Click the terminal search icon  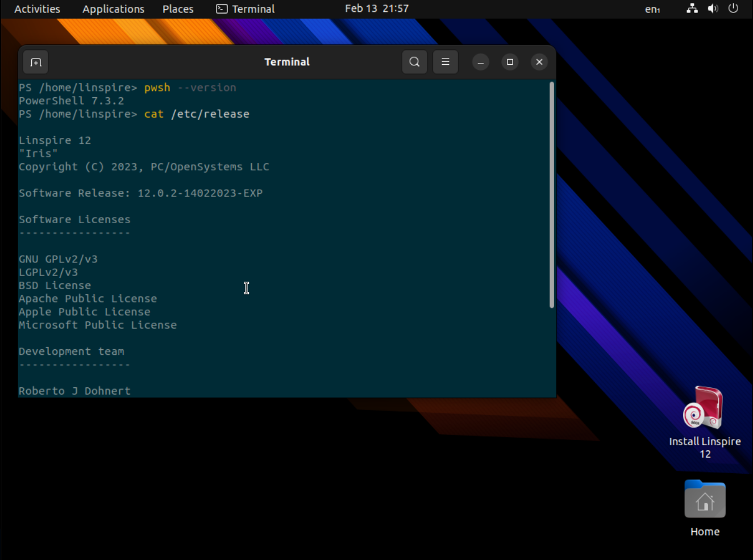(x=414, y=62)
